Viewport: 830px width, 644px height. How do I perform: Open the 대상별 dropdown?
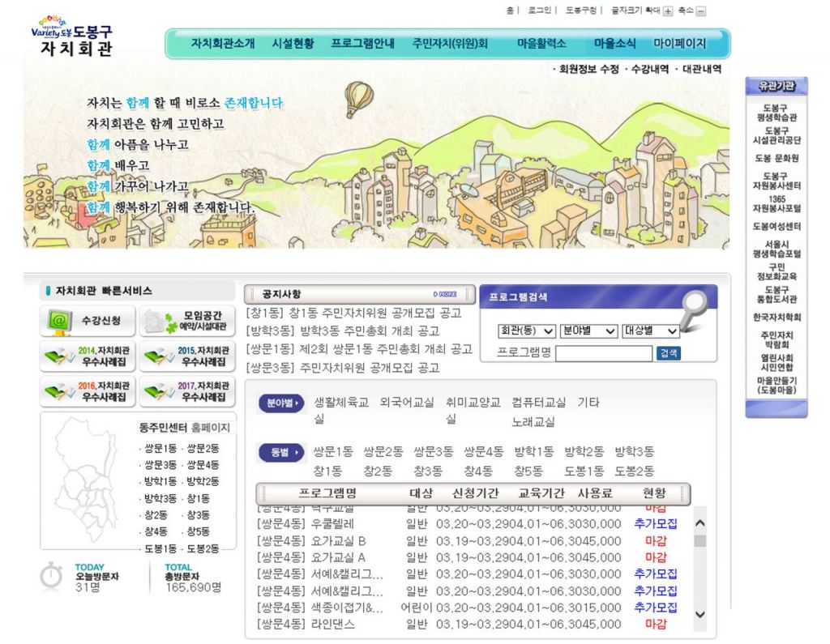pos(650,331)
